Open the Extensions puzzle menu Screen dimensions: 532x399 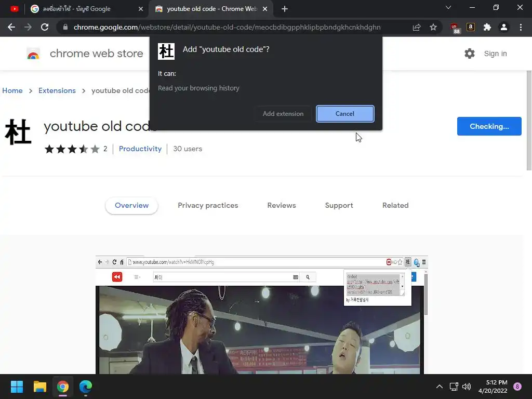[x=487, y=27]
